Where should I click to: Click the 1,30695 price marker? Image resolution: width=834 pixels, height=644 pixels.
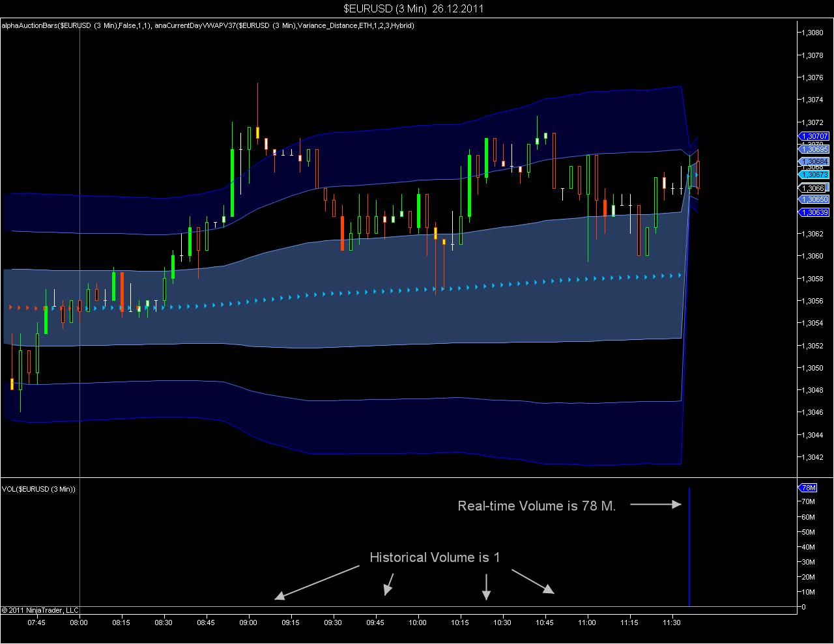[x=814, y=149]
